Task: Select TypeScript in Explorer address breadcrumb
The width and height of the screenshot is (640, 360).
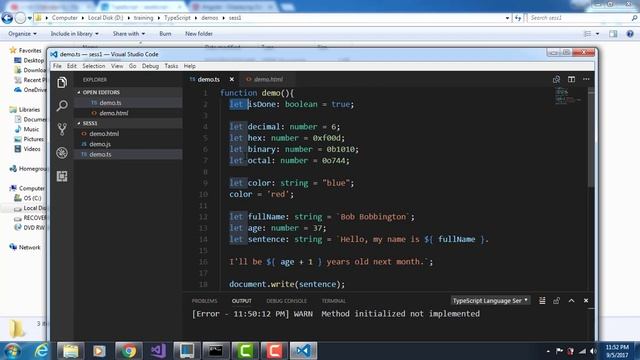Action: [x=177, y=18]
